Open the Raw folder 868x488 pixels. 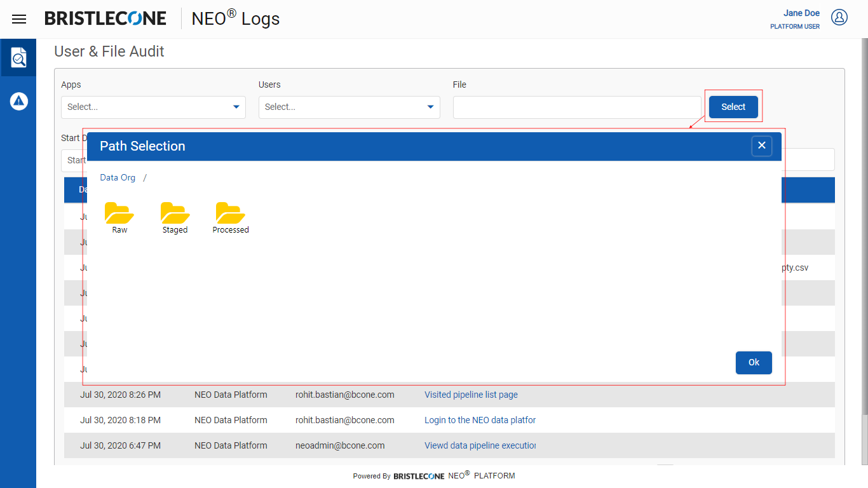pos(119,217)
